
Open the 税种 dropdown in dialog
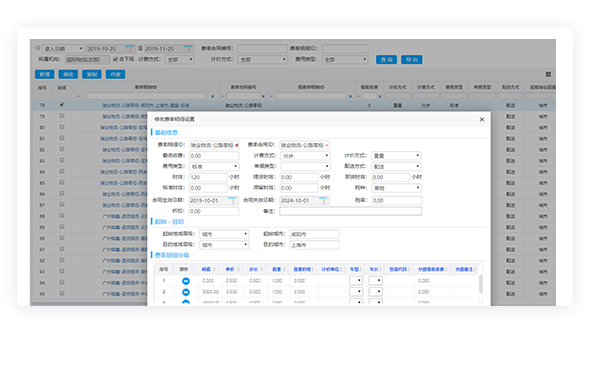pos(396,188)
